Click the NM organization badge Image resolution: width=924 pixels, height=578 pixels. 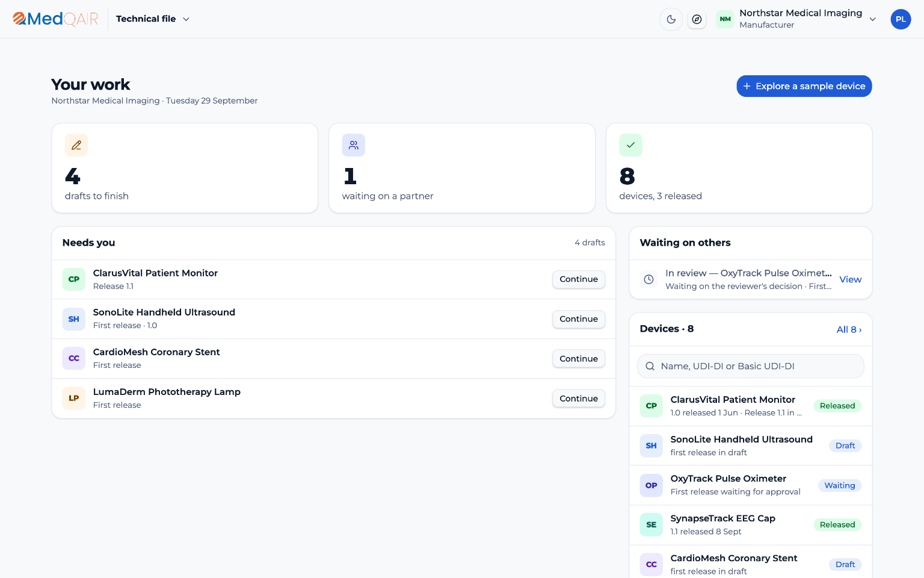pos(725,19)
